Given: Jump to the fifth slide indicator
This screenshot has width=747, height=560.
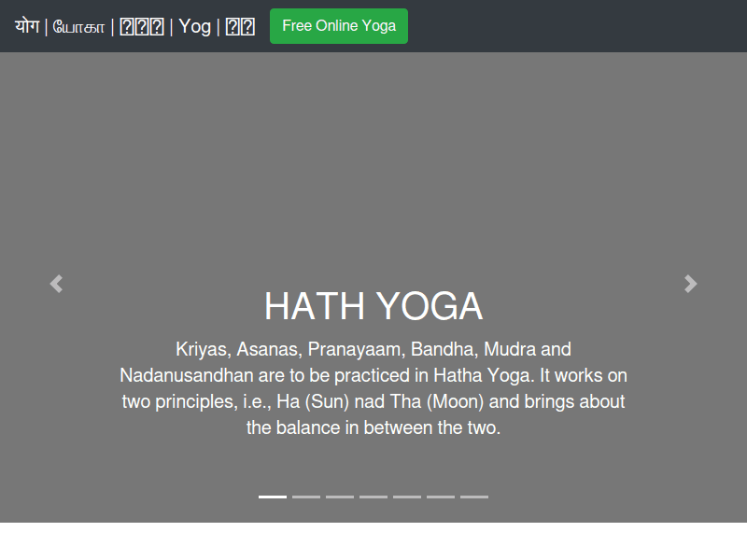Looking at the screenshot, I should 407,497.
